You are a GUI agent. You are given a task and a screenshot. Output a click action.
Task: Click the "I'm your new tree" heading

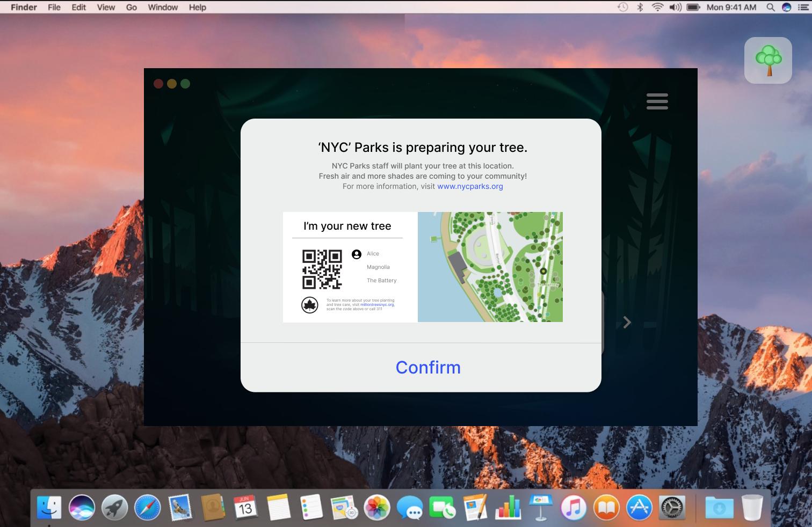point(347,226)
